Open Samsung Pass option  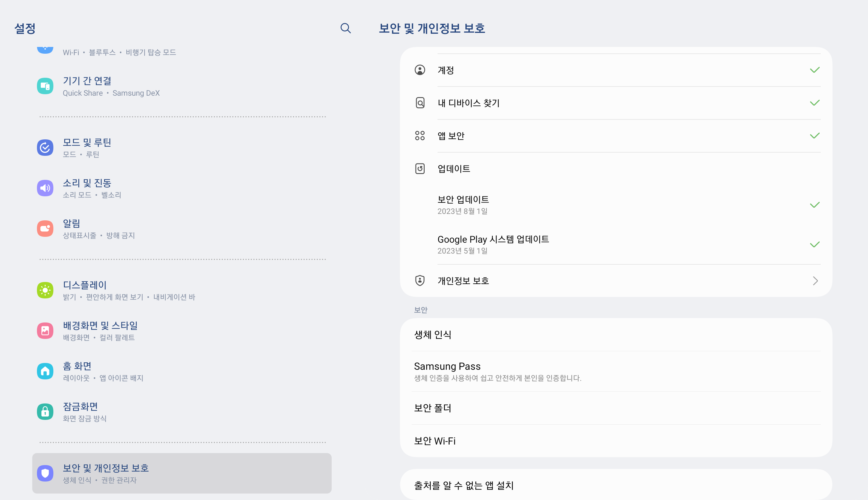point(447,371)
